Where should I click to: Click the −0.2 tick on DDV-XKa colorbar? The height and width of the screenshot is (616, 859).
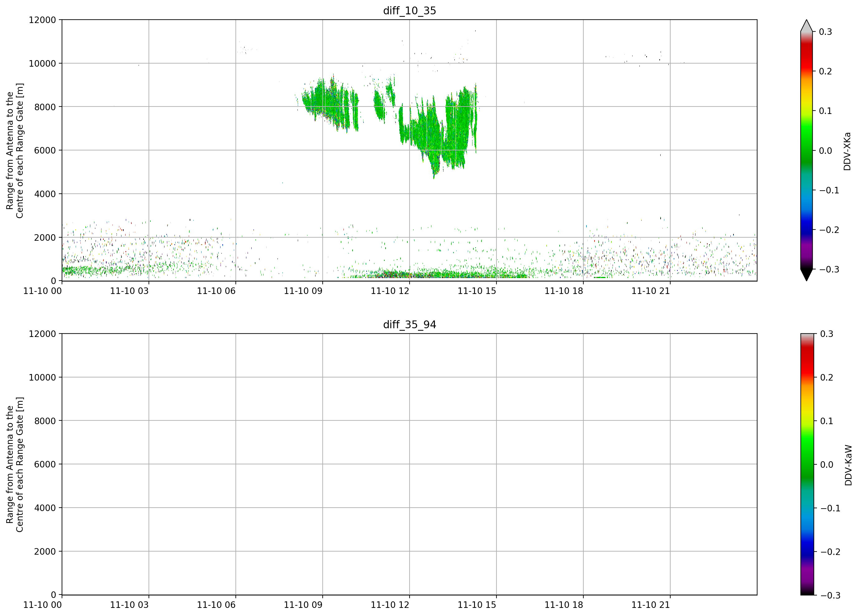pyautogui.click(x=829, y=230)
